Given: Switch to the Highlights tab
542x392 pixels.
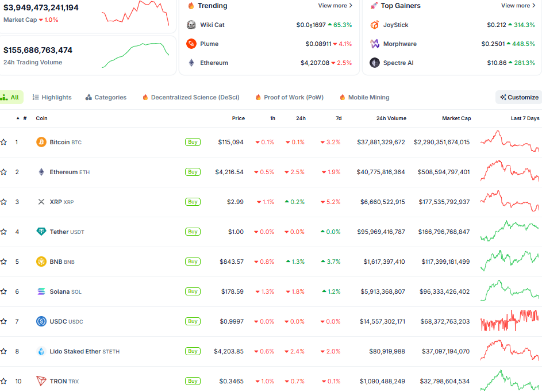Looking at the screenshot, I should pyautogui.click(x=52, y=97).
